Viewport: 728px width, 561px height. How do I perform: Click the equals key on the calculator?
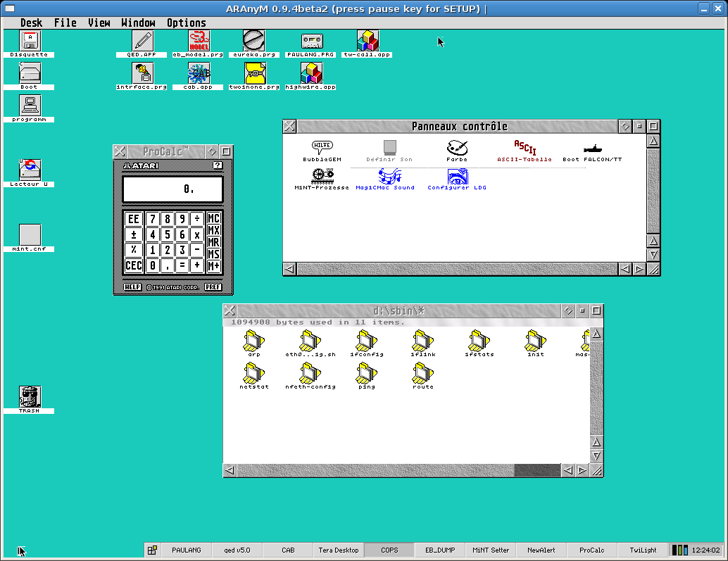coord(182,265)
